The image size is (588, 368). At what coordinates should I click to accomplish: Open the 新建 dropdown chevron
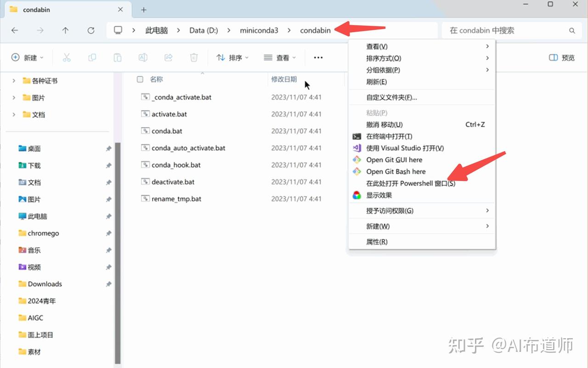[41, 57]
